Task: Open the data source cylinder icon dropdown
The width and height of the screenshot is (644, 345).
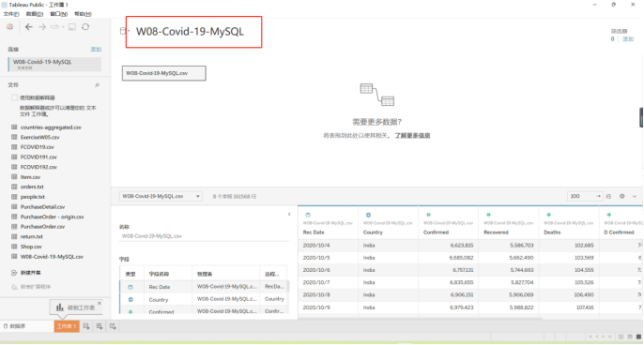Action: 124,31
